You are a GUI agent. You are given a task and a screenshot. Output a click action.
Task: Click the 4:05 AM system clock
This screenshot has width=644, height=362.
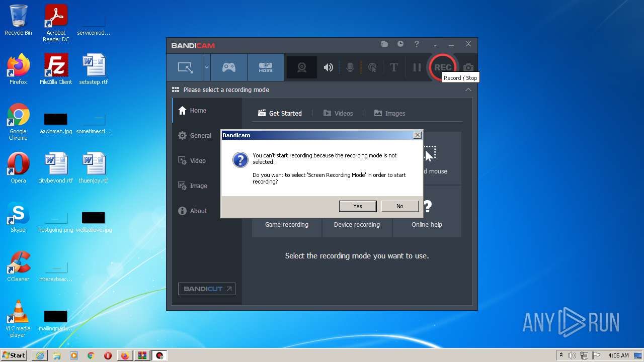pyautogui.click(x=618, y=355)
